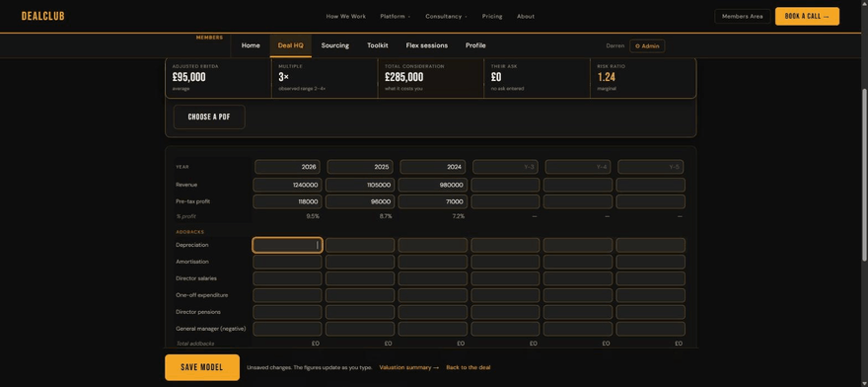Click the 7.2% profit percentage
868x387 pixels.
pyautogui.click(x=459, y=216)
